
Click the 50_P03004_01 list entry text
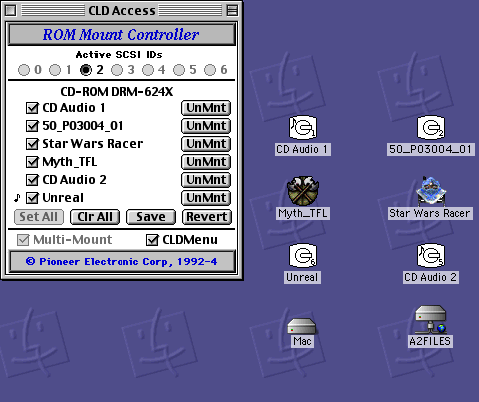(83, 126)
